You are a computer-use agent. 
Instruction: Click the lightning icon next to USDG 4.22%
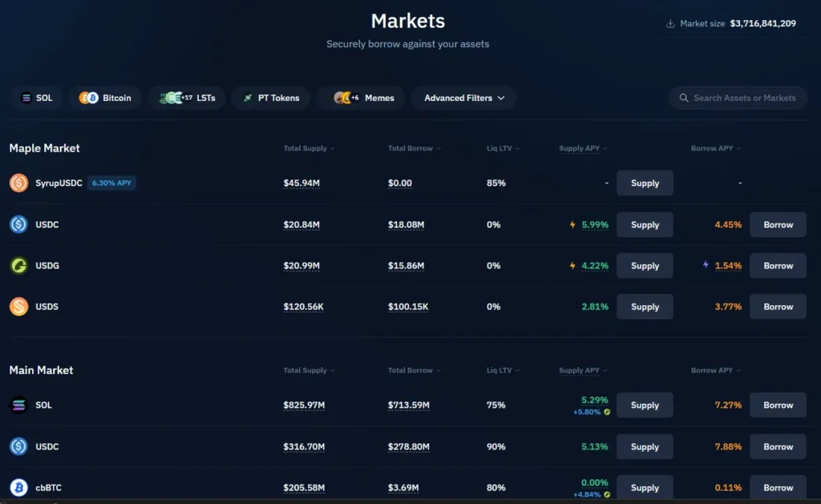coord(572,265)
